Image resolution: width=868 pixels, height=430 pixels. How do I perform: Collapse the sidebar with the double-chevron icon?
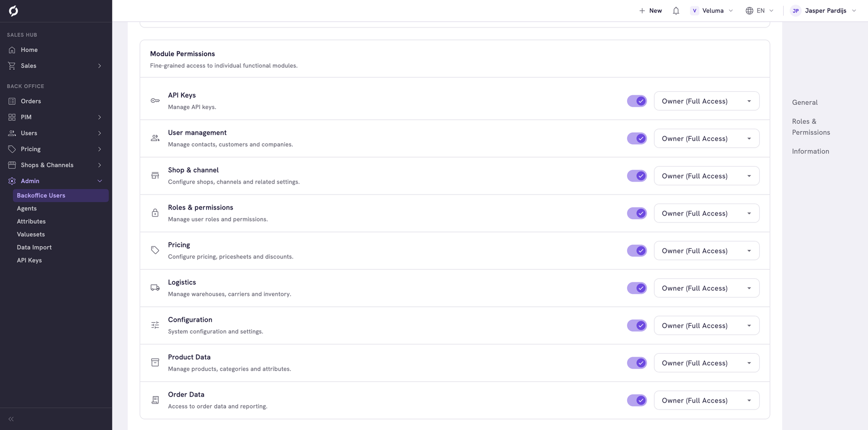point(11,419)
